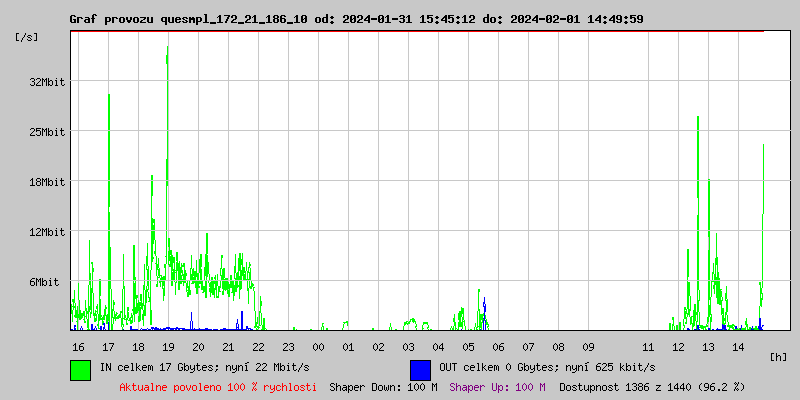Screen dimensions: 800x400
Task: Click the blue OUT legend swatch
Action: pos(420,370)
